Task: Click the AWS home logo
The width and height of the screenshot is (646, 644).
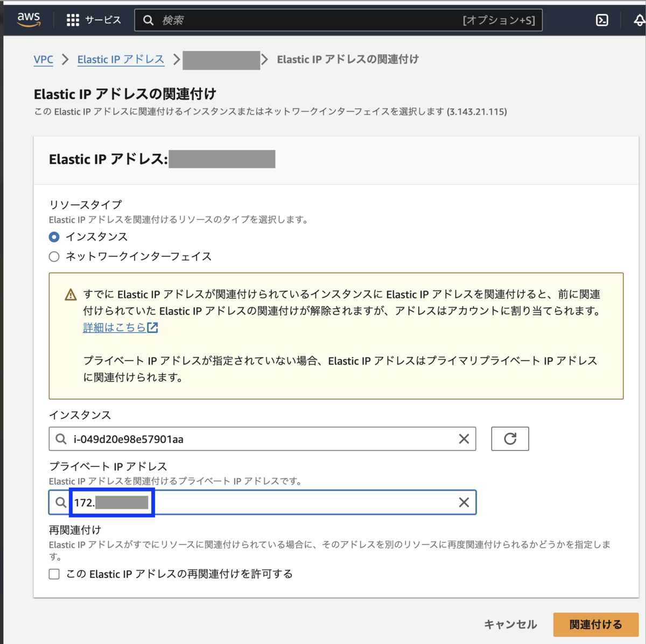Action: tap(28, 19)
